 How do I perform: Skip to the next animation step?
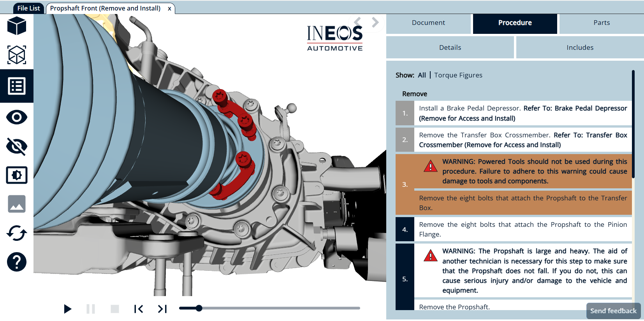[162, 309]
